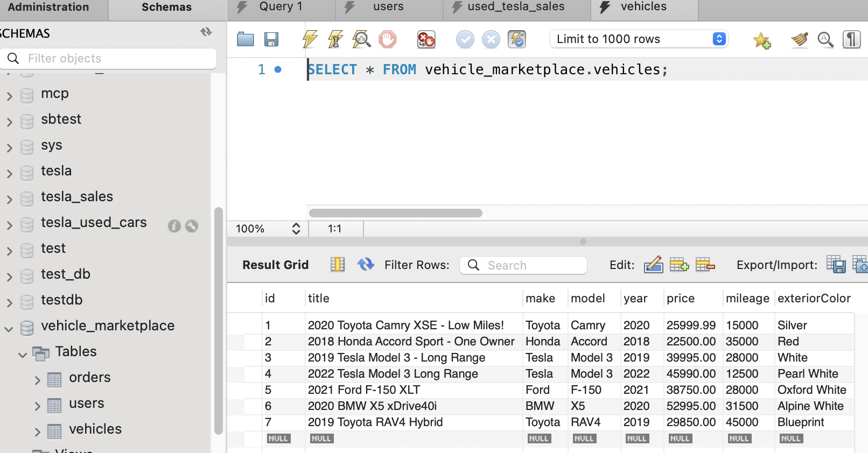868x453 pixels.
Task: Switch to the used_tesla_sales tab
Action: coord(515,7)
